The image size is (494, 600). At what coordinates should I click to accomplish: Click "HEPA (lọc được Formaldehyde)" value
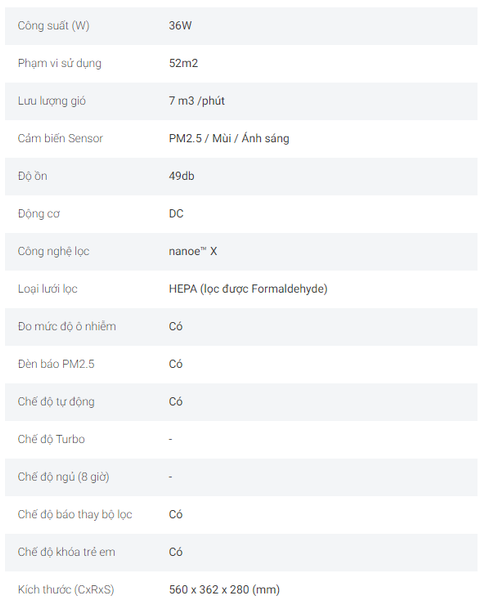(248, 289)
